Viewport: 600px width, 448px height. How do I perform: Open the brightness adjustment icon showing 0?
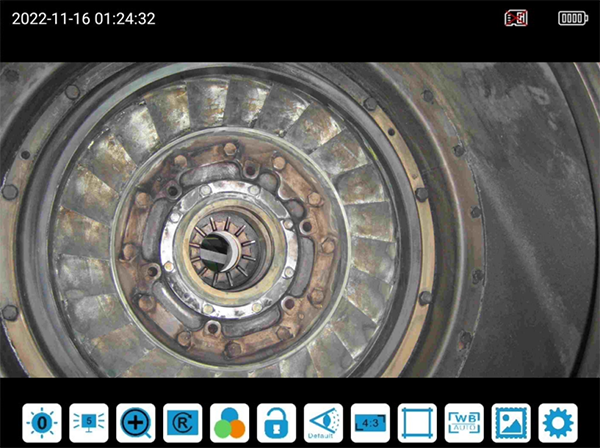pyautogui.click(x=42, y=423)
